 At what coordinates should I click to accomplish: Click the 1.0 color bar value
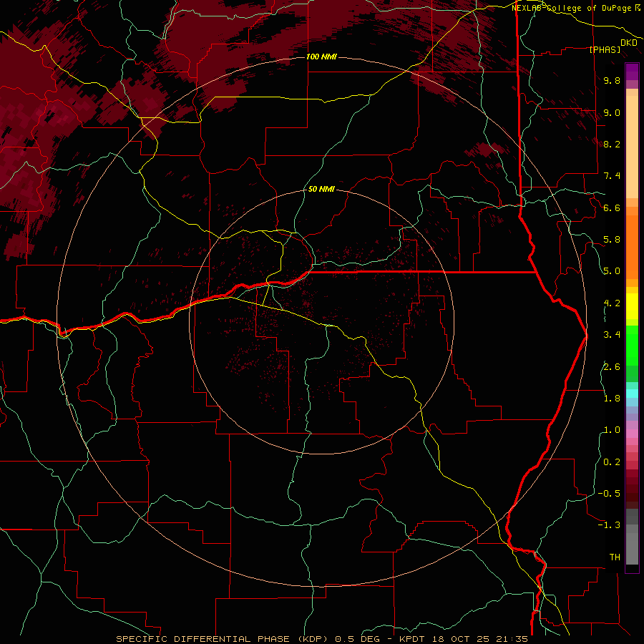pos(612,430)
